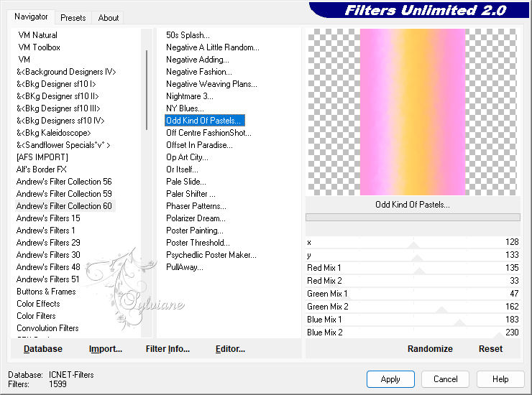Select &<Bkg Designer sf10 I> category
The image size is (532, 395).
56,84
